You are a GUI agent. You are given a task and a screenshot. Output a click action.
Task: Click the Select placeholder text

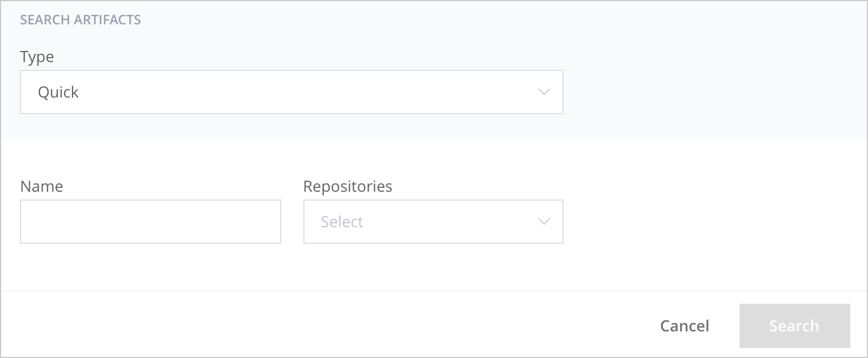(x=341, y=222)
